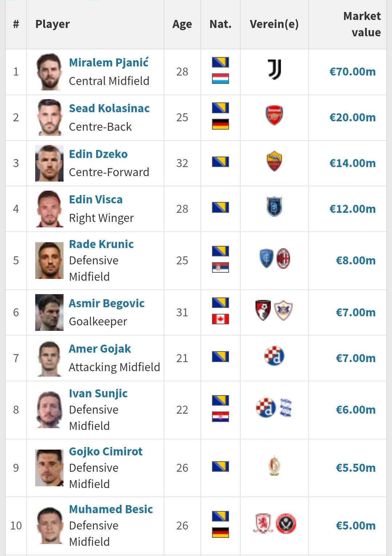Click Sead Kolasinac's €20.00m market value

[x=352, y=118]
